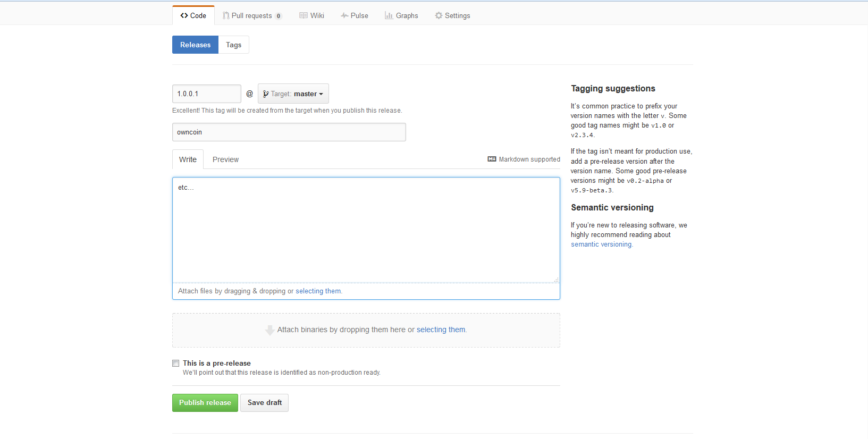Click the @ symbol beside tag field
Screen dimensions: 868x439
click(249, 94)
